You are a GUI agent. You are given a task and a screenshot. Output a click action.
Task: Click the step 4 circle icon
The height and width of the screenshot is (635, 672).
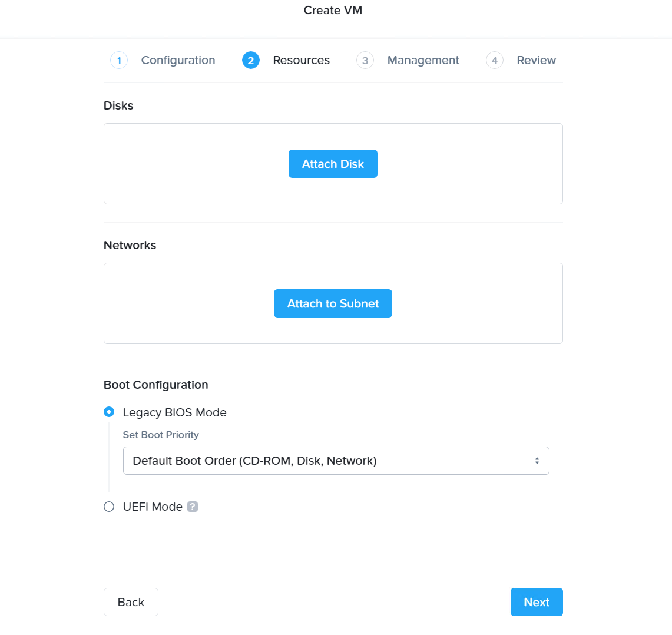coord(495,60)
